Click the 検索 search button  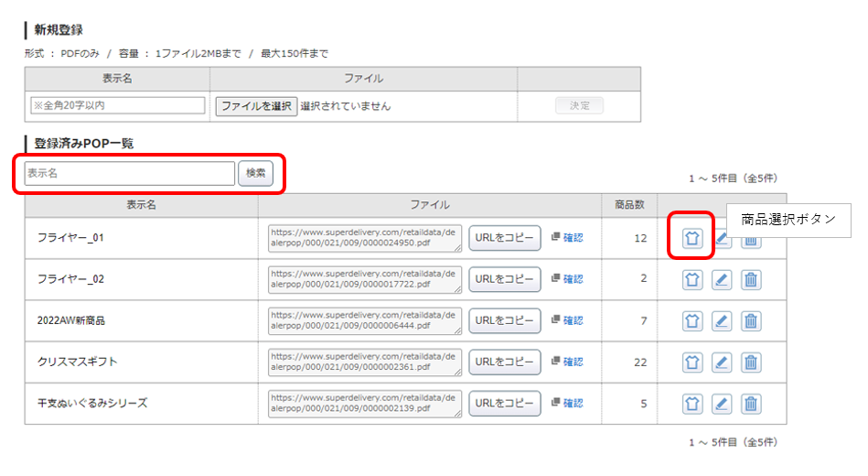(256, 173)
